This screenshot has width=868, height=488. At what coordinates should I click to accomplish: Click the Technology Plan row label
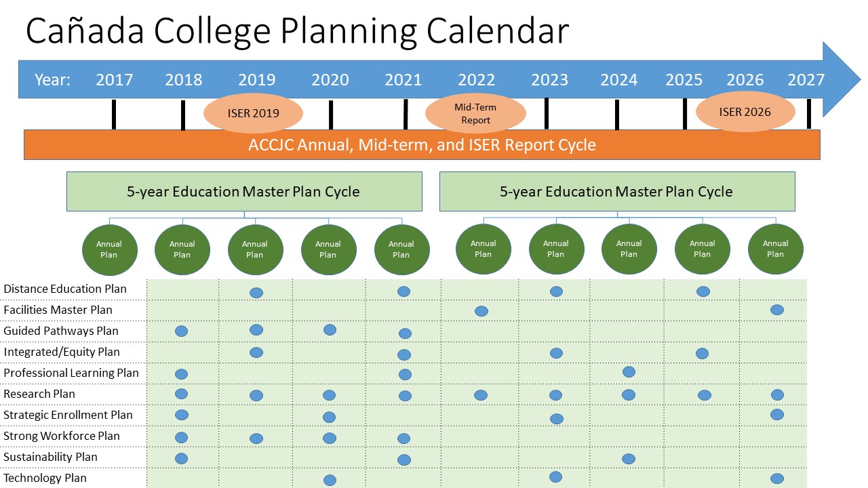(x=45, y=478)
